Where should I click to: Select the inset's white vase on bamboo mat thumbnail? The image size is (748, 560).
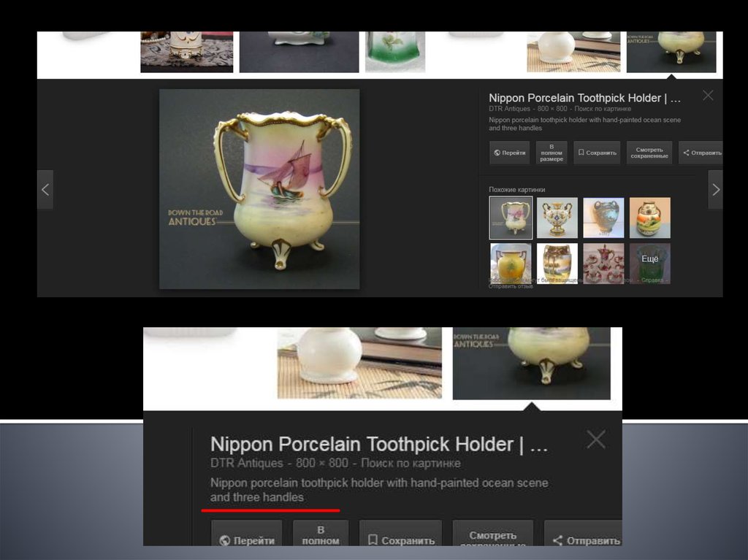(x=359, y=363)
